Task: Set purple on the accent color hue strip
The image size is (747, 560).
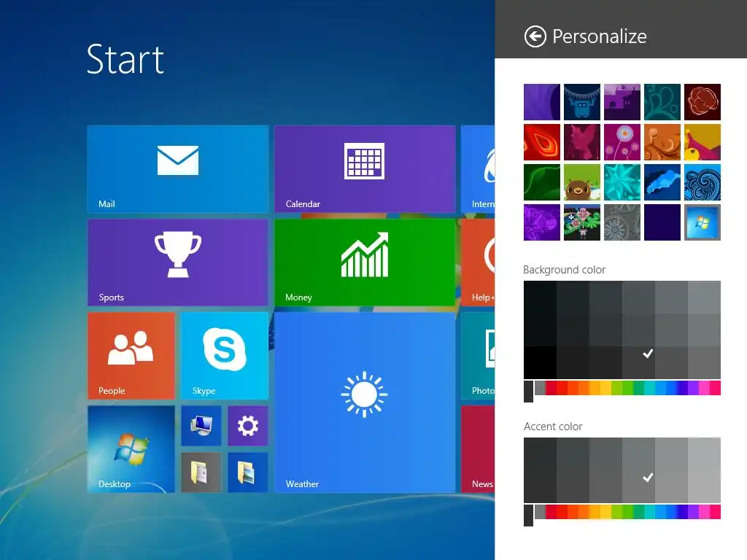Action: [693, 512]
